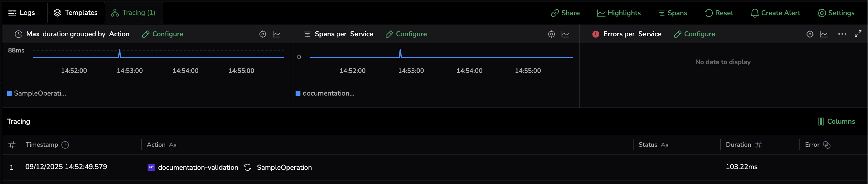868x184 pixels.
Task: Configure the Errors per Service panel
Action: click(694, 34)
